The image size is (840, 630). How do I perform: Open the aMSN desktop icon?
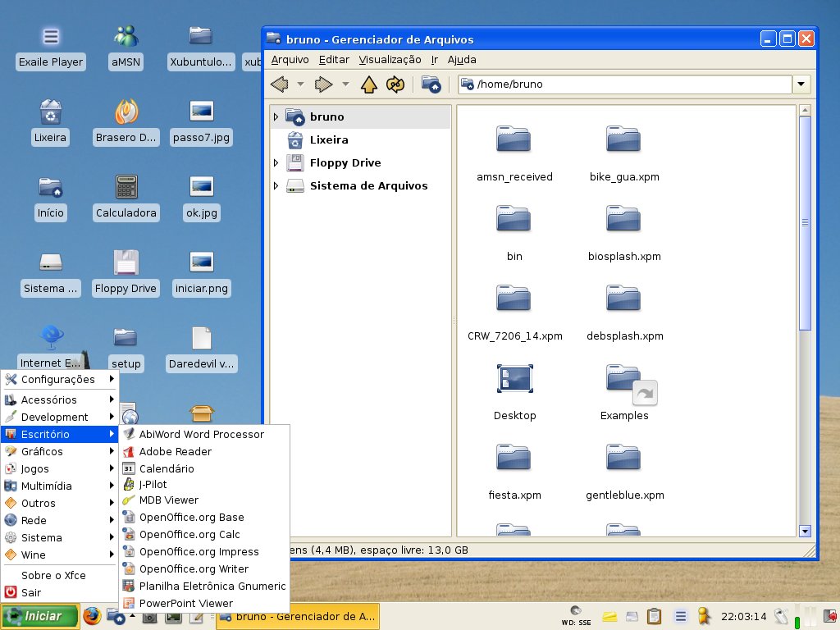coord(126,48)
